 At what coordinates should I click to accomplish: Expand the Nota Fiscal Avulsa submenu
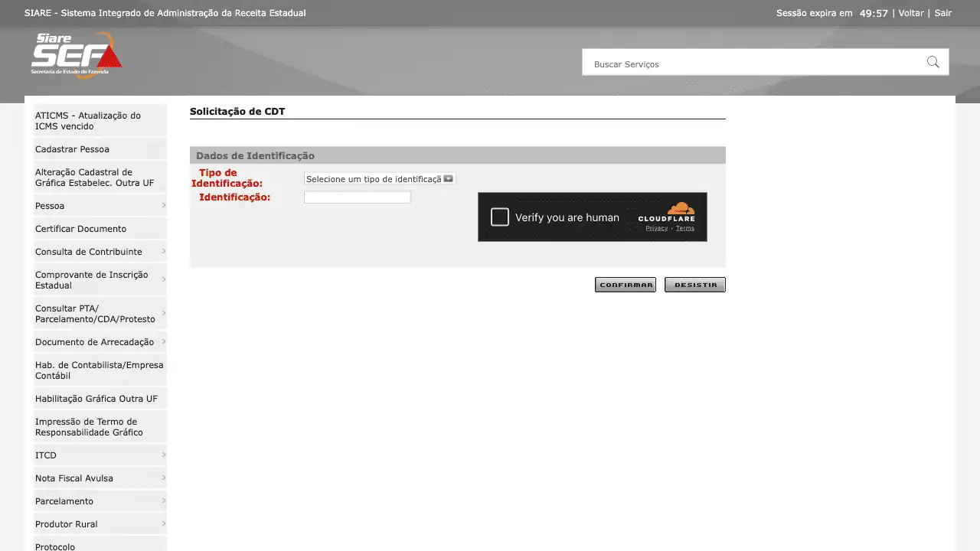[163, 478]
